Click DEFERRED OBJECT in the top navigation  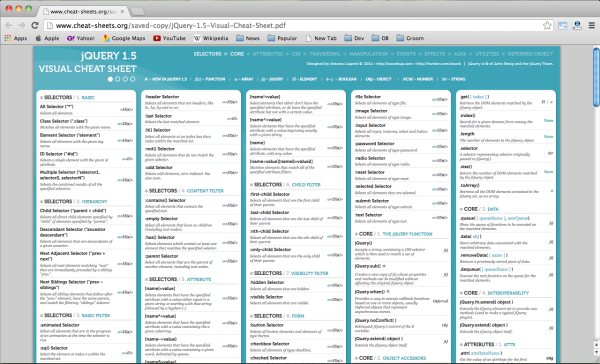click(530, 54)
